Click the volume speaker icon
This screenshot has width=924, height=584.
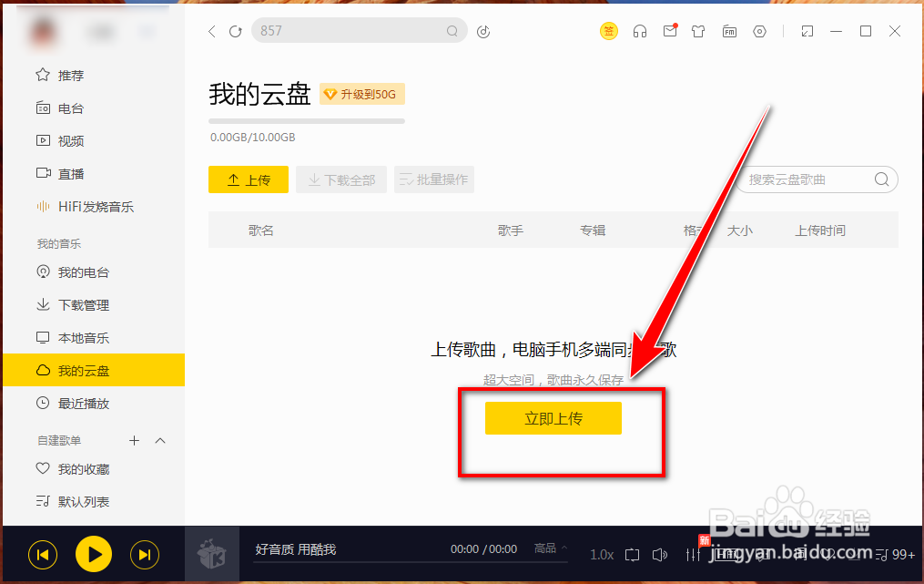coord(660,554)
